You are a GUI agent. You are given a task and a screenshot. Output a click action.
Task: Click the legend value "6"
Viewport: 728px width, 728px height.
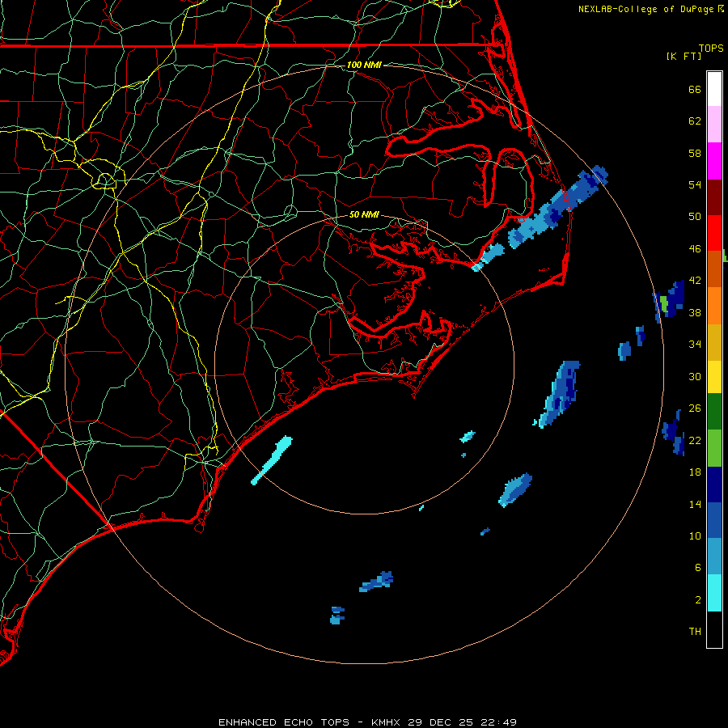pyautogui.click(x=697, y=568)
